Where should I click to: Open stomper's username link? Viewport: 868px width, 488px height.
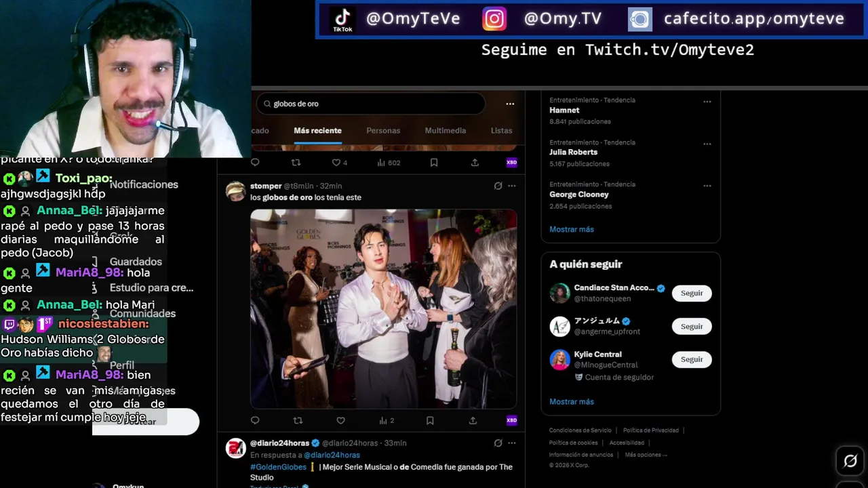pyautogui.click(x=266, y=186)
